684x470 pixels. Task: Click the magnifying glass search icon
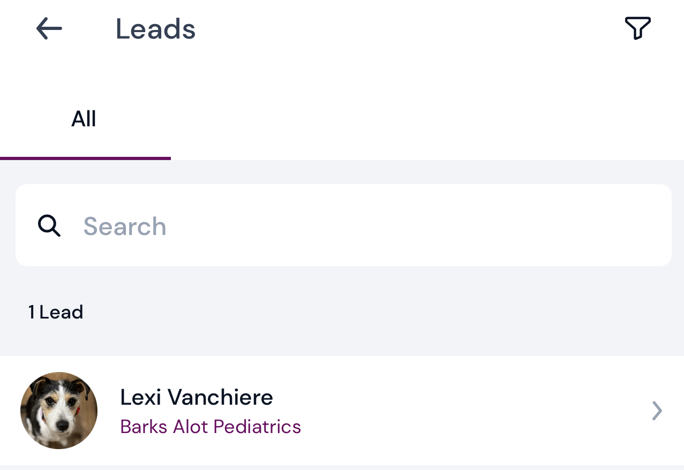[49, 226]
